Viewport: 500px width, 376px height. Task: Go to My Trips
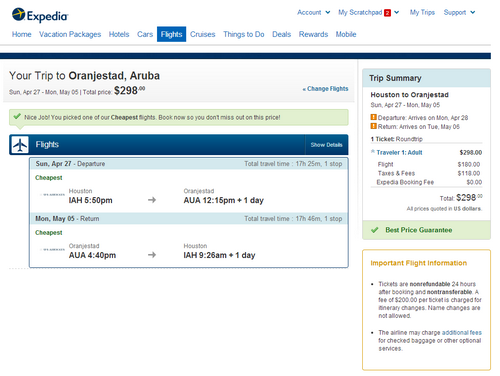(x=422, y=12)
